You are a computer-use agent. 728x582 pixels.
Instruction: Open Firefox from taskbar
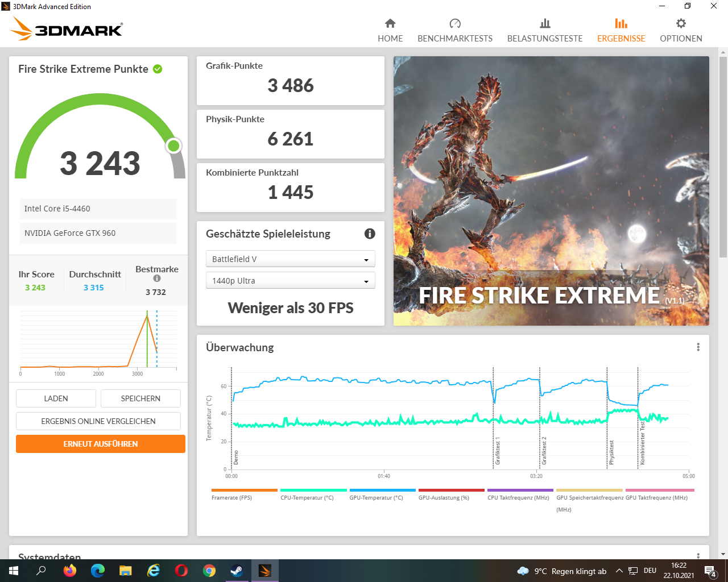click(x=69, y=571)
